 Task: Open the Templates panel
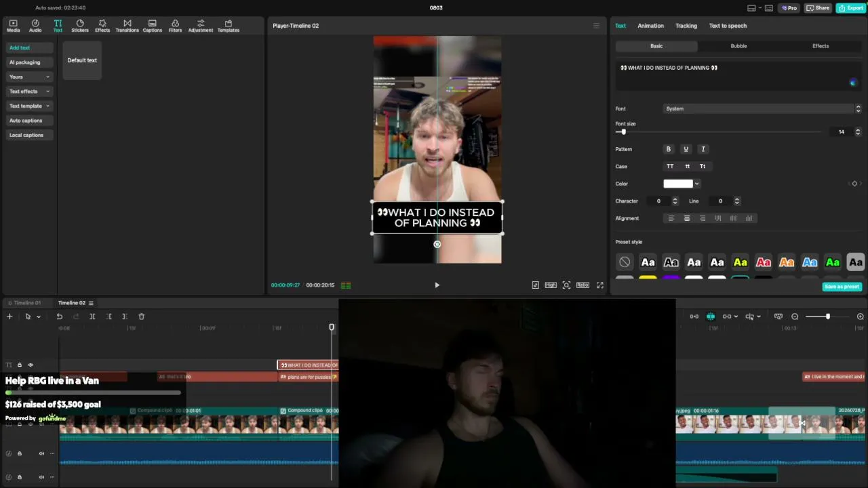coord(229,26)
